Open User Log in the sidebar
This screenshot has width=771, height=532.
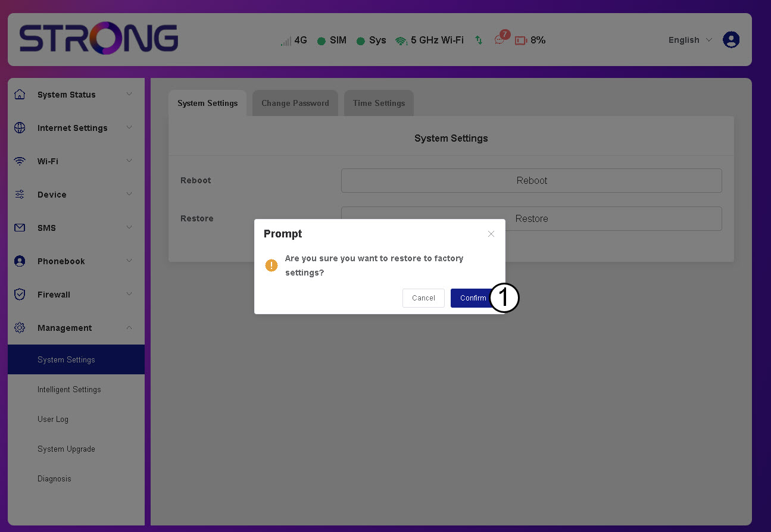[53, 419]
